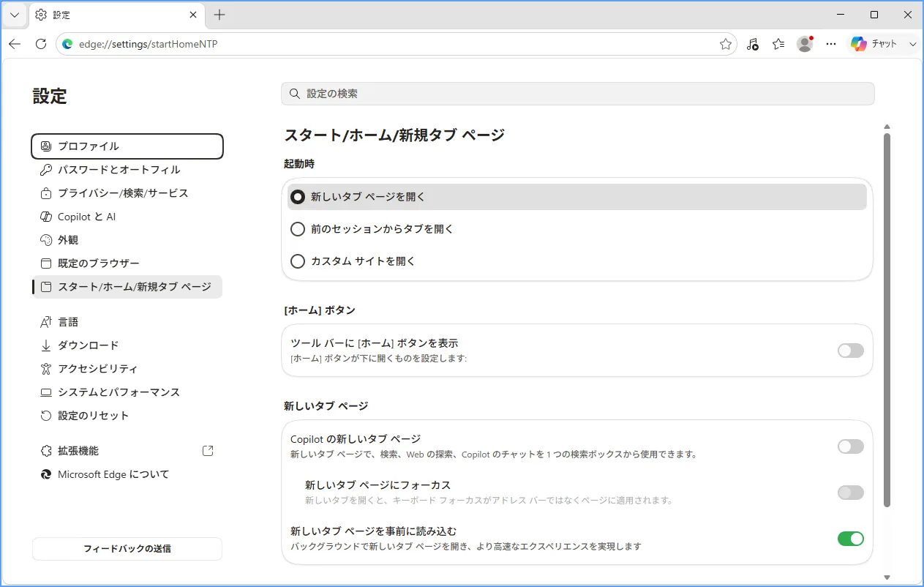Image resolution: width=924 pixels, height=587 pixels.
Task: Open ダウンロード settings section
Action: (x=127, y=345)
